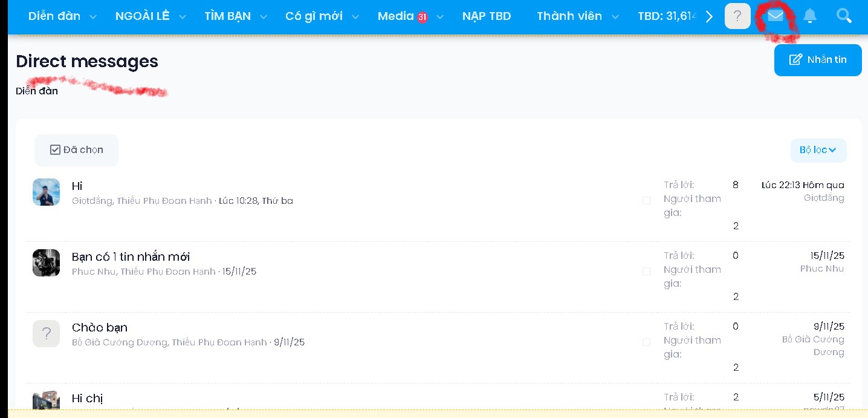Open the notifications bell icon

tap(809, 16)
